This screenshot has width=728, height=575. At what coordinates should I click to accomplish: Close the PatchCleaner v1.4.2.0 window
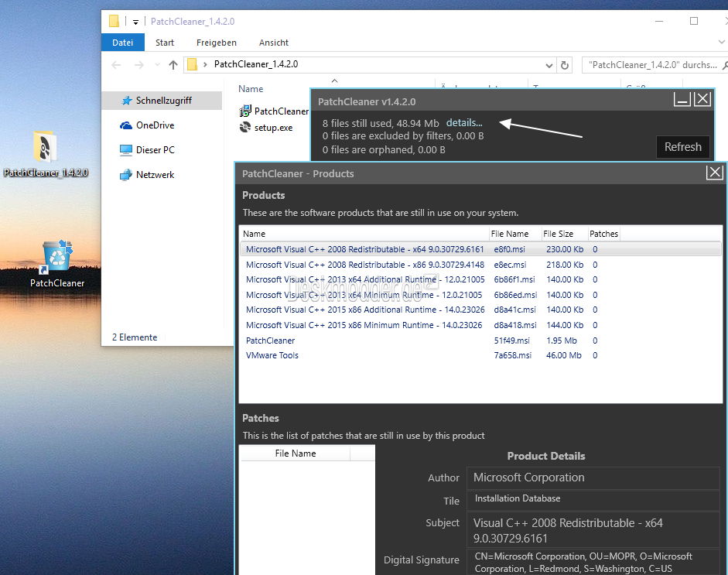coord(702,99)
